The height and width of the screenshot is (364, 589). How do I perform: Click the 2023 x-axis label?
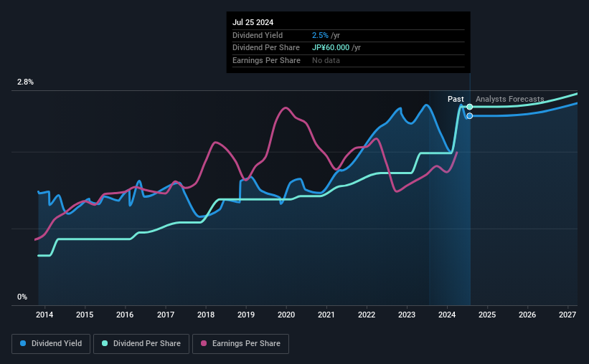[x=407, y=315]
